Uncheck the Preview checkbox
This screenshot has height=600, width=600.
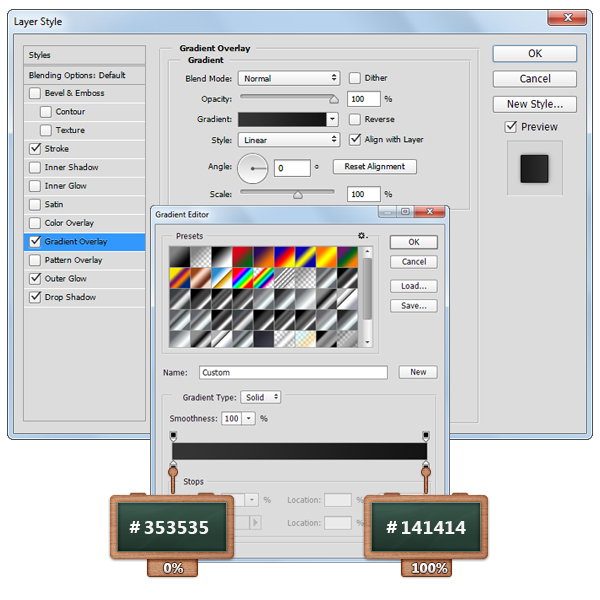pos(511,127)
